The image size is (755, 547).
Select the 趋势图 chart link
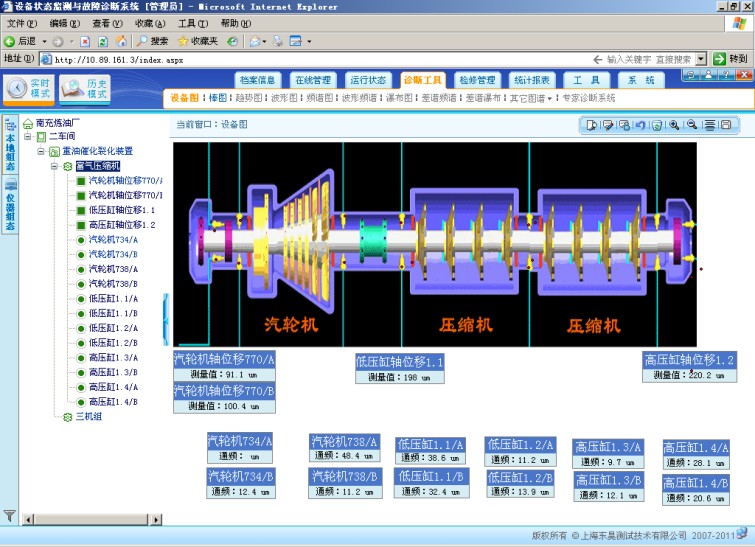(x=251, y=99)
